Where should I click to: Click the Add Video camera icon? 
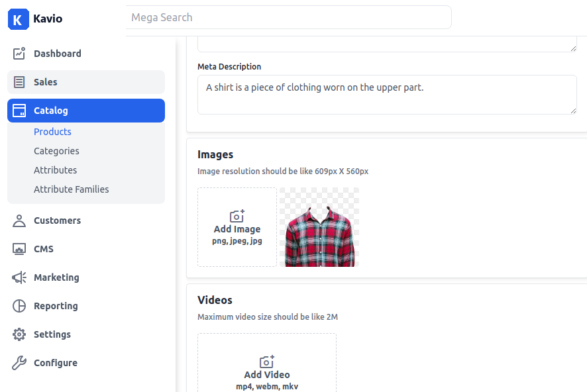[x=267, y=362]
